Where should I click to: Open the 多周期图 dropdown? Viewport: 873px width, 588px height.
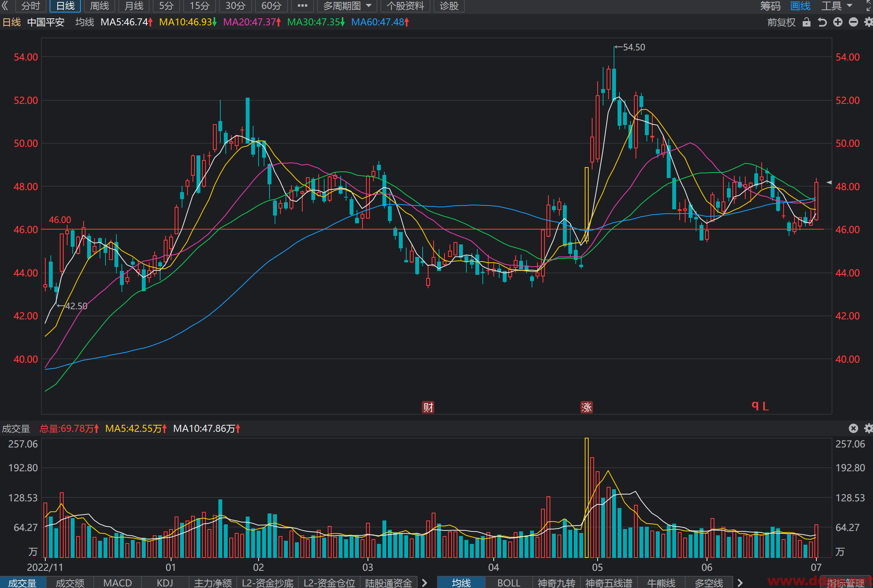point(347,5)
